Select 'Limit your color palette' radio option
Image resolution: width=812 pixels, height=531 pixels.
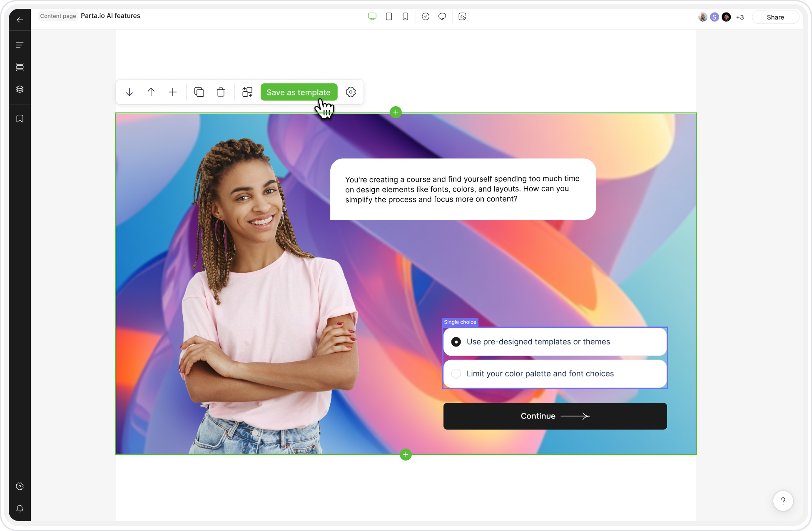[x=456, y=374]
